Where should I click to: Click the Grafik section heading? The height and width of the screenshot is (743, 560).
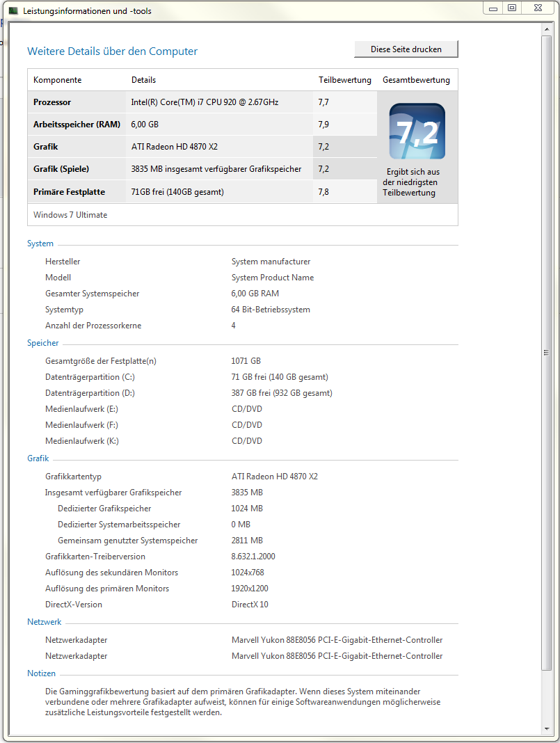pos(38,458)
